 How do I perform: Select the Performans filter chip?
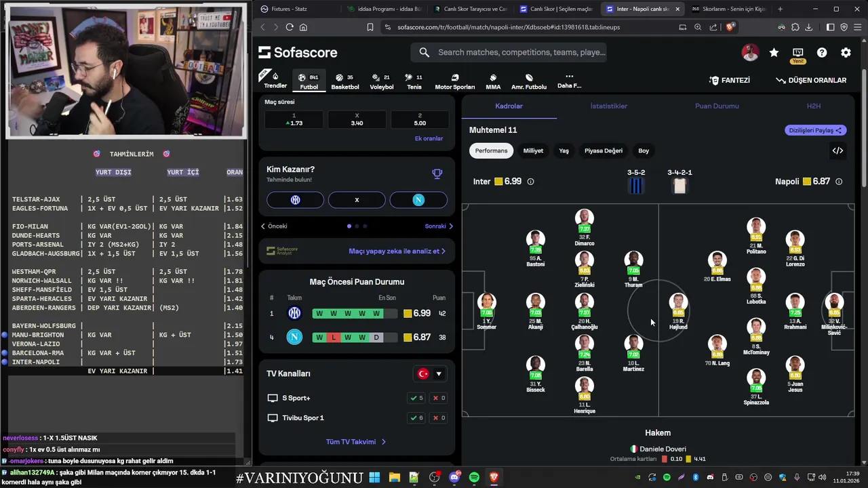click(x=491, y=150)
